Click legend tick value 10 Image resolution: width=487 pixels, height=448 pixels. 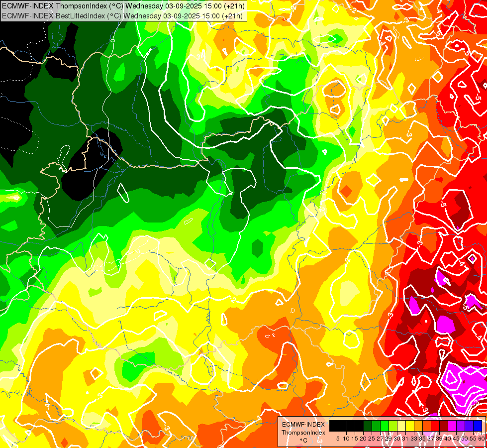pyautogui.click(x=346, y=439)
